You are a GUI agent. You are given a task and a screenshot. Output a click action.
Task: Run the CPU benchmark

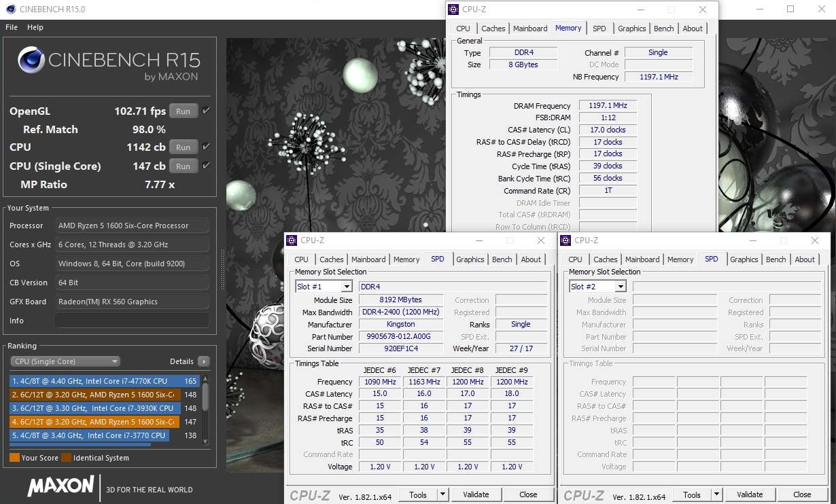pyautogui.click(x=184, y=147)
